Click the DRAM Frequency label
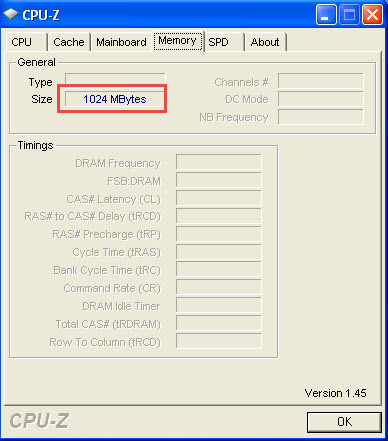Viewport: 388px width, 441px height. (x=118, y=163)
